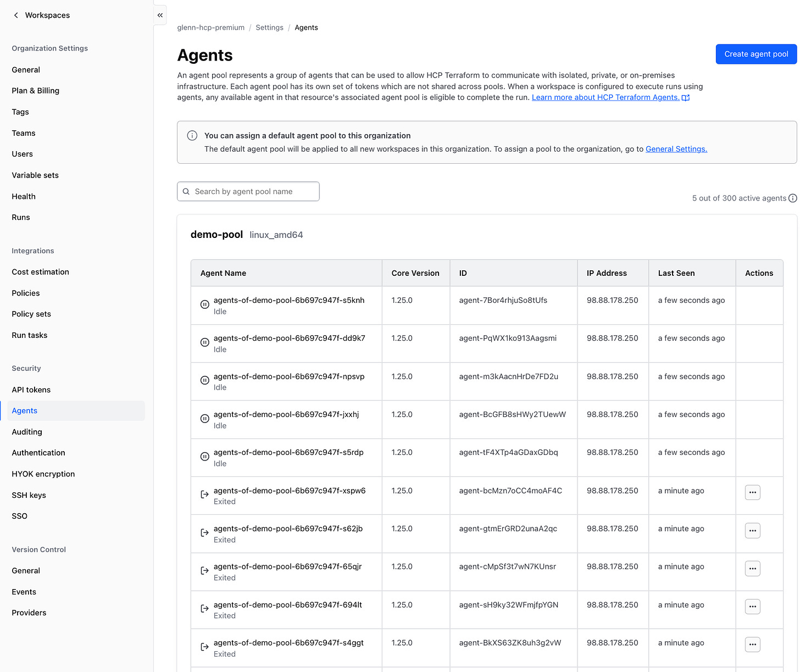The width and height of the screenshot is (800, 672).
Task: Click the external-link icon after HCP Terraform Agents
Action: pos(686,97)
